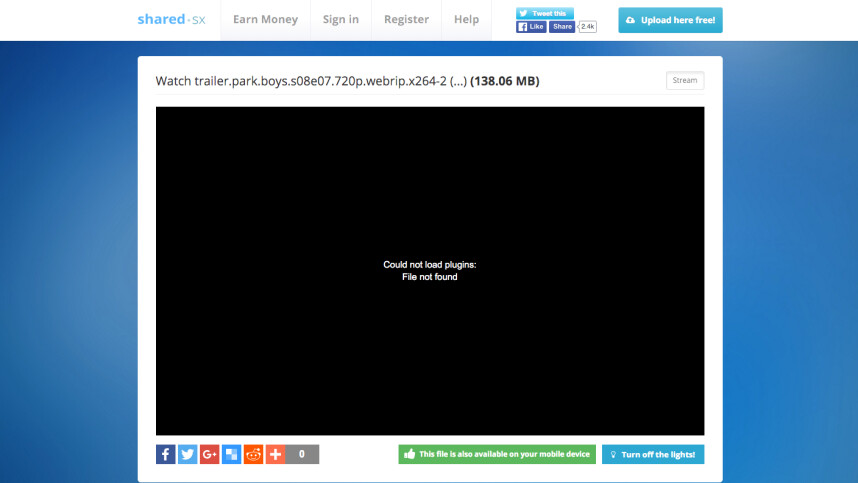Click the Facebook Share button
Image resolution: width=858 pixels, height=483 pixels.
(x=562, y=27)
